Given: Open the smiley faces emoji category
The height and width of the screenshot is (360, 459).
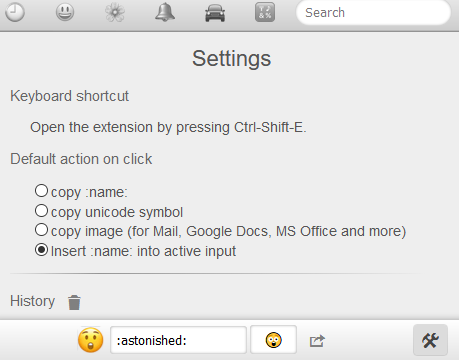Looking at the screenshot, I should pyautogui.click(x=65, y=12).
